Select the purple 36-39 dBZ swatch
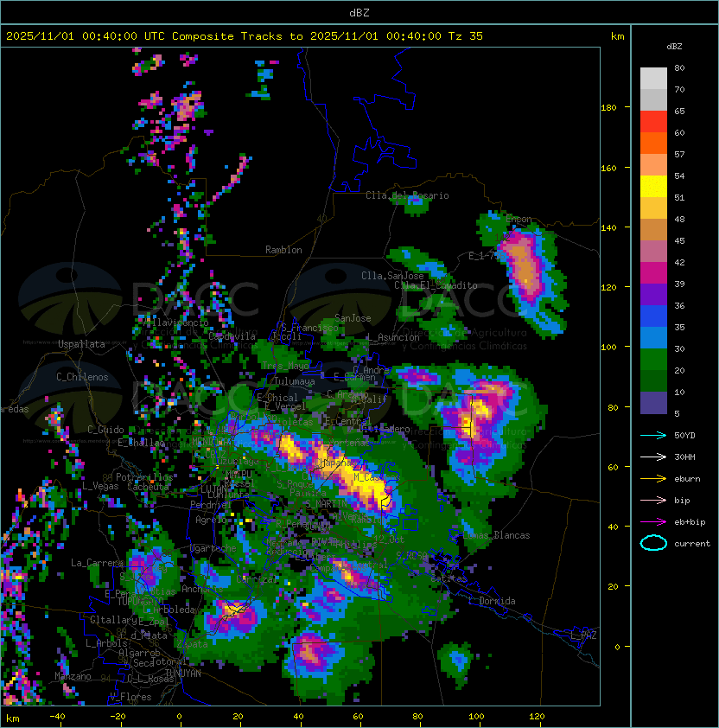Image resolution: width=719 pixels, height=728 pixels. point(653,295)
